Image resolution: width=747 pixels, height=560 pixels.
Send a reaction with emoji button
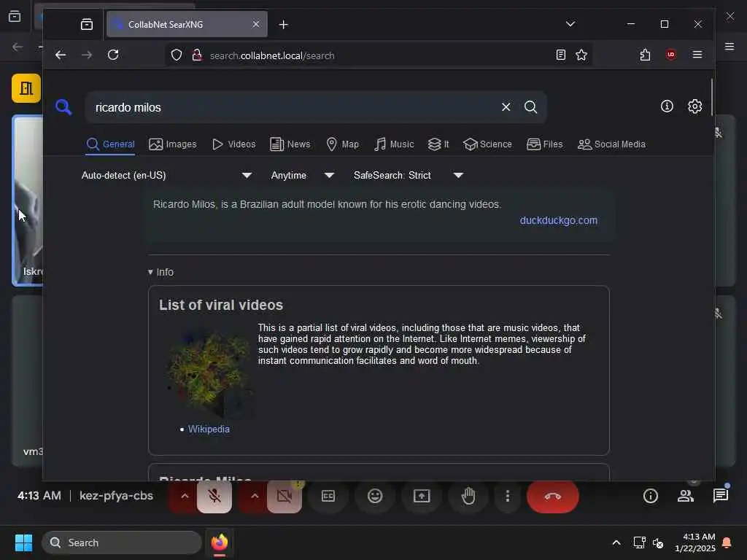pyautogui.click(x=375, y=496)
